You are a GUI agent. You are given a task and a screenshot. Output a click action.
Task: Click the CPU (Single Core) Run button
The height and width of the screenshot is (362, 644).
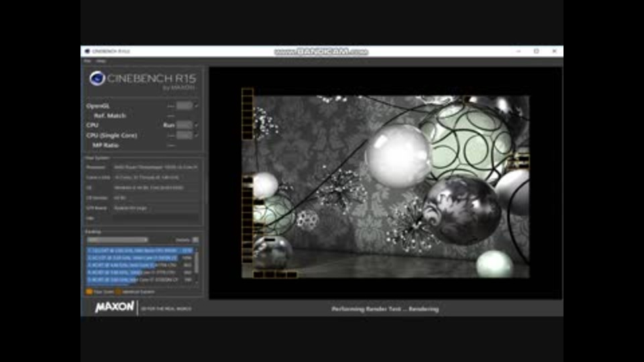click(x=184, y=135)
